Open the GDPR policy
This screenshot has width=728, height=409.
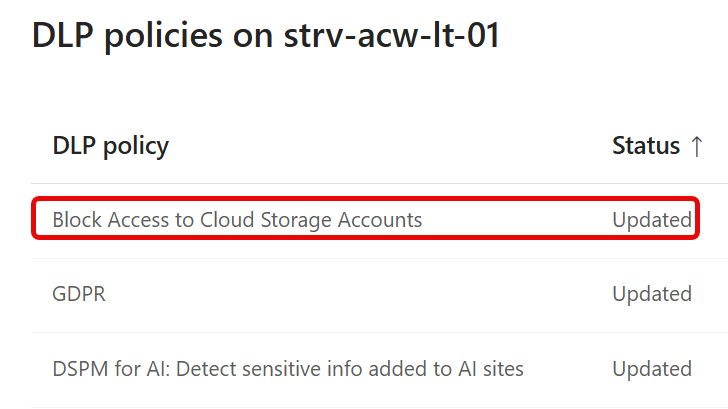click(x=79, y=294)
